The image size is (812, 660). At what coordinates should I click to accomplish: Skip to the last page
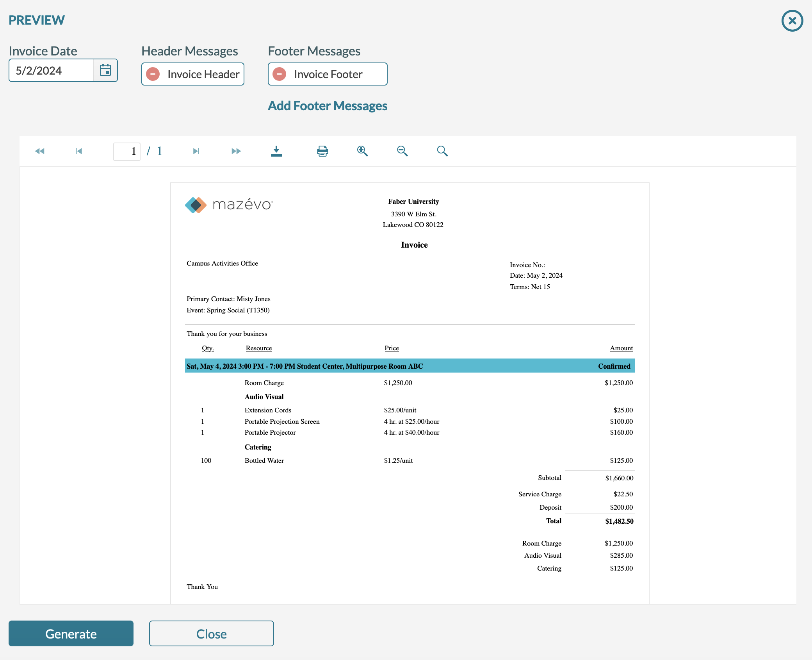pos(236,151)
